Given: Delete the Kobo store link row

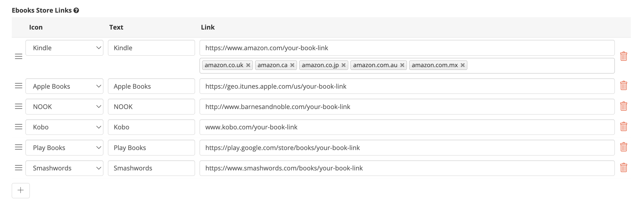Looking at the screenshot, I should point(624,127).
